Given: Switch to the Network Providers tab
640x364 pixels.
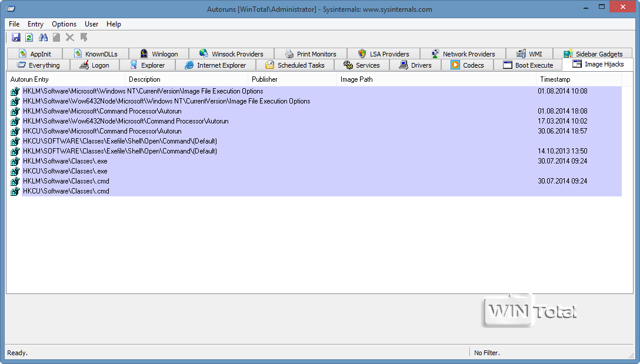Looking at the screenshot, I should pyautogui.click(x=463, y=54).
